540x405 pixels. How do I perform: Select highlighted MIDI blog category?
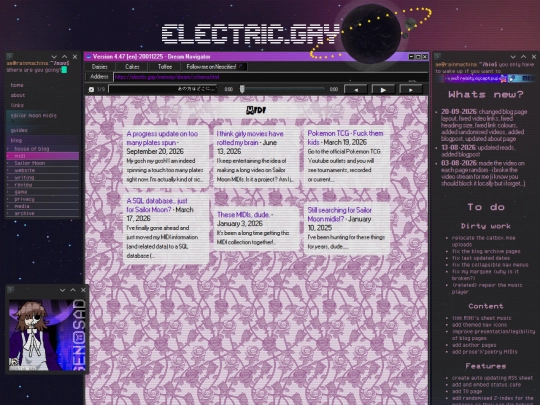coord(43,156)
